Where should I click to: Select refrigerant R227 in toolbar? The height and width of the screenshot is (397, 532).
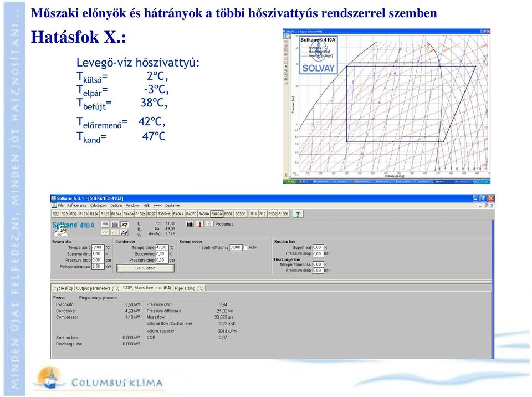(151, 214)
